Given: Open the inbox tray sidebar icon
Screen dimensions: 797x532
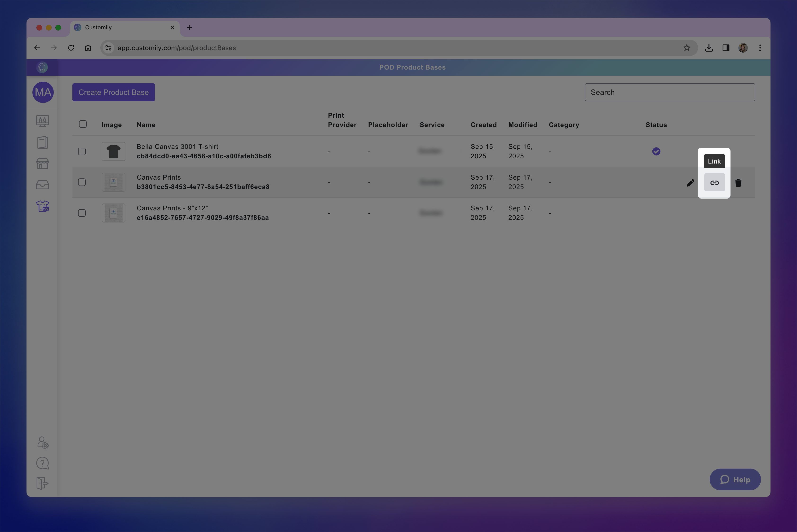Looking at the screenshot, I should pyautogui.click(x=43, y=185).
